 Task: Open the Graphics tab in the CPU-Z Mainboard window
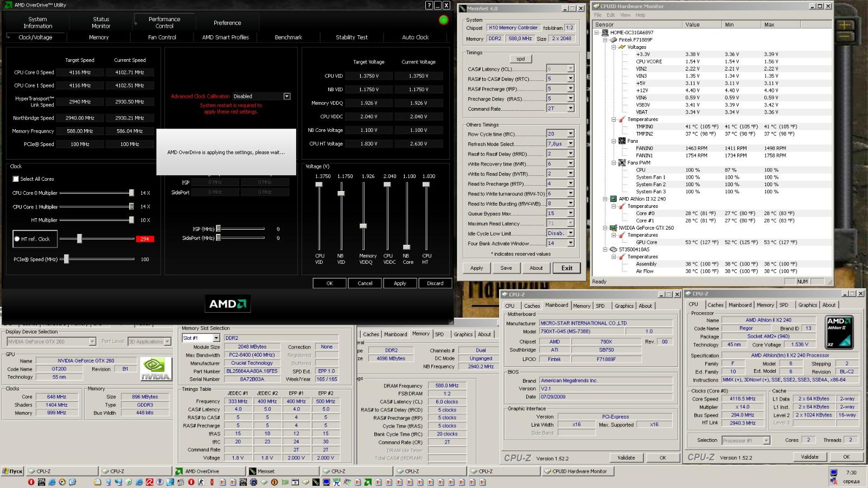[x=624, y=306]
